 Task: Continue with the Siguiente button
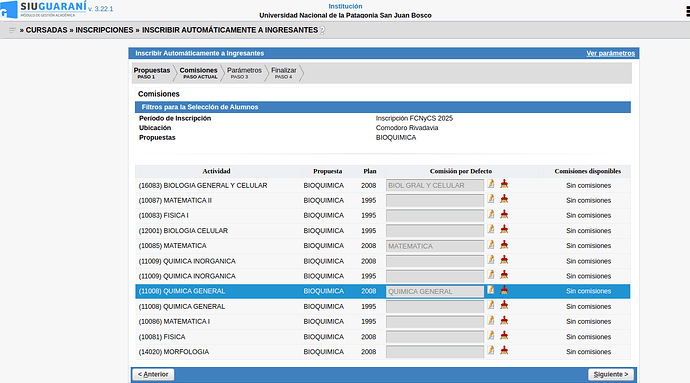[x=611, y=374]
